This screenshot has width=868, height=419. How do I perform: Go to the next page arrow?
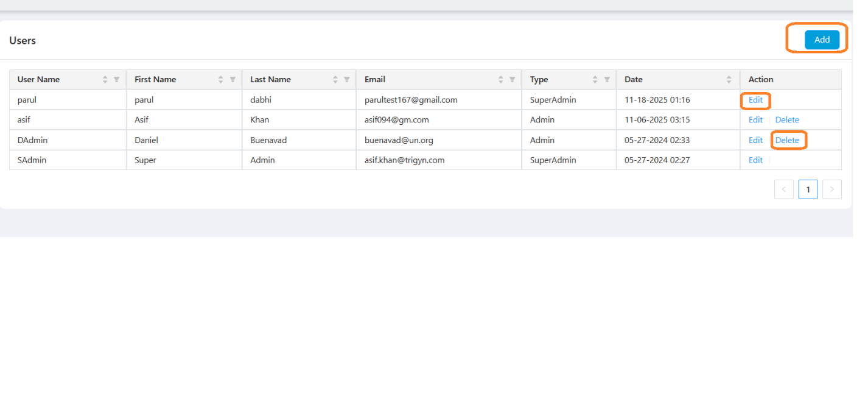pos(831,189)
